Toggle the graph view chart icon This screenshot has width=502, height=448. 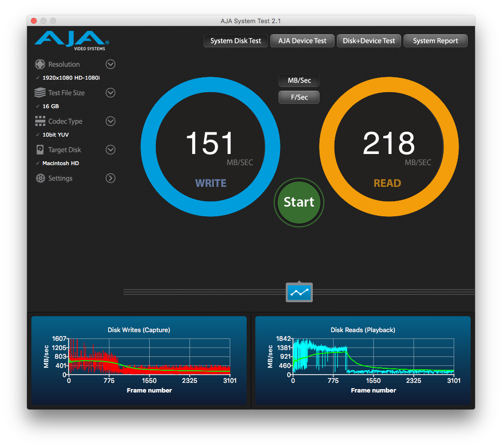299,292
